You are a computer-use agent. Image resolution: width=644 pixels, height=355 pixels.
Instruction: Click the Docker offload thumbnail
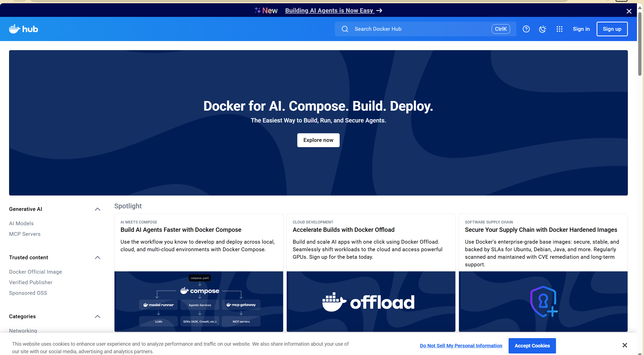371,301
